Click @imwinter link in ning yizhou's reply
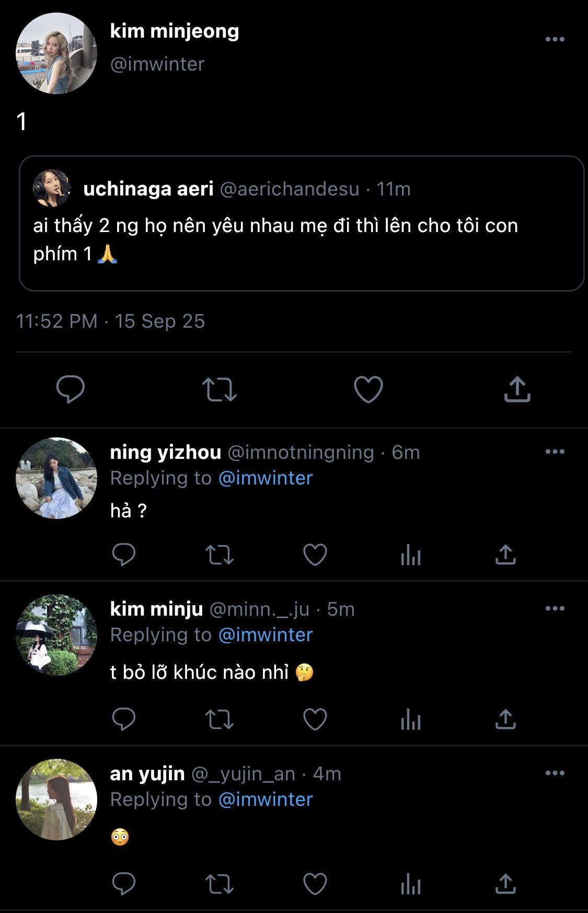This screenshot has width=588, height=913. (x=266, y=478)
